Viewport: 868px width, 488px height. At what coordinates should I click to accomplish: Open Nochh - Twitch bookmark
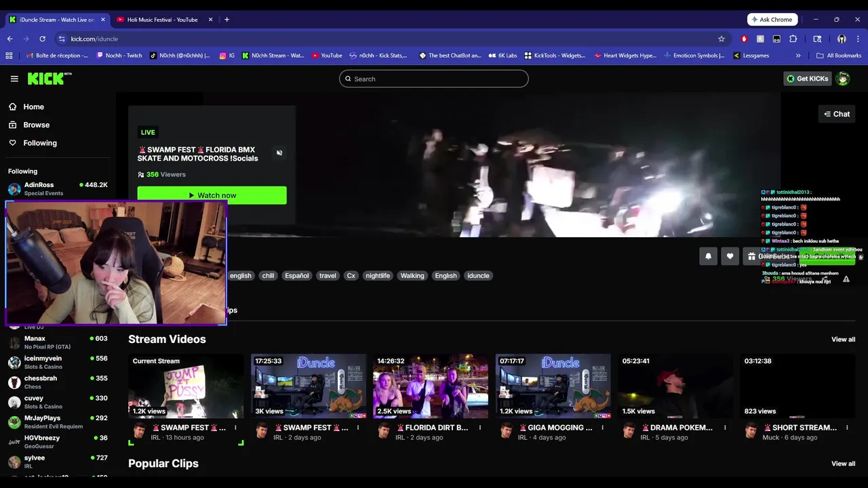[x=119, y=56]
